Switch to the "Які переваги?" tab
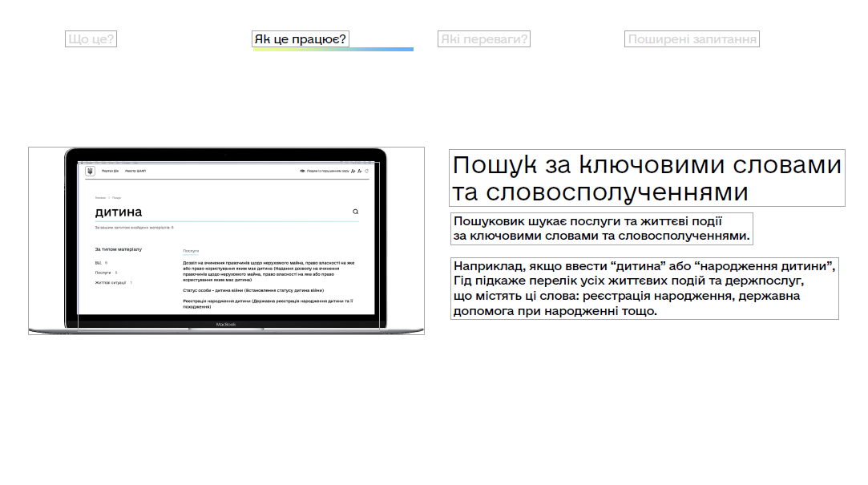The image size is (868, 485). click(x=484, y=39)
